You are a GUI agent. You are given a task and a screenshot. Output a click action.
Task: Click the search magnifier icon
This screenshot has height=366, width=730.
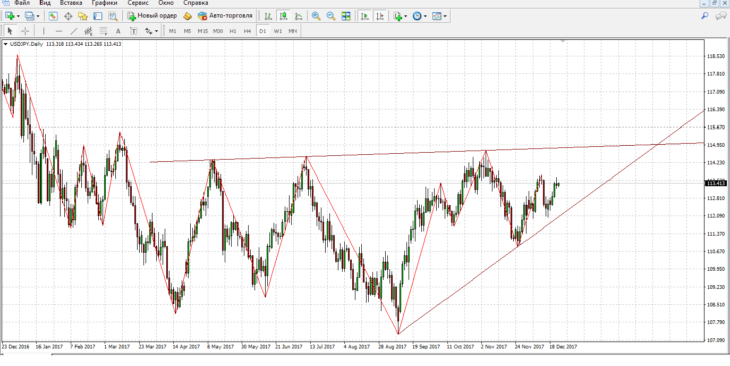point(705,16)
